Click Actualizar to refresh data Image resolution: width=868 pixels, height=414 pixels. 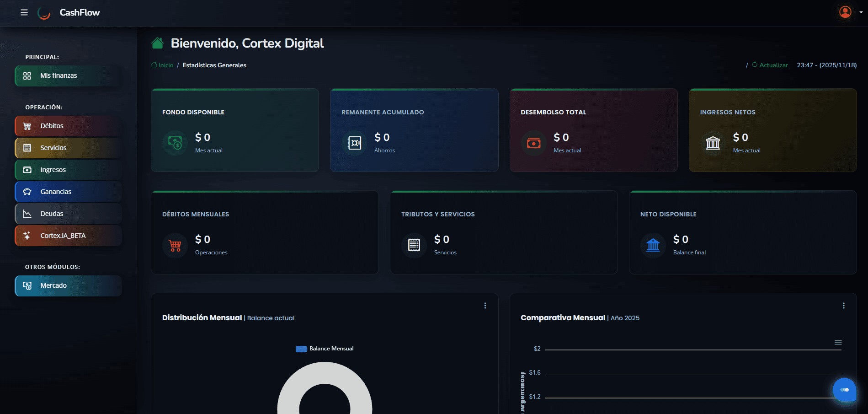pyautogui.click(x=773, y=65)
